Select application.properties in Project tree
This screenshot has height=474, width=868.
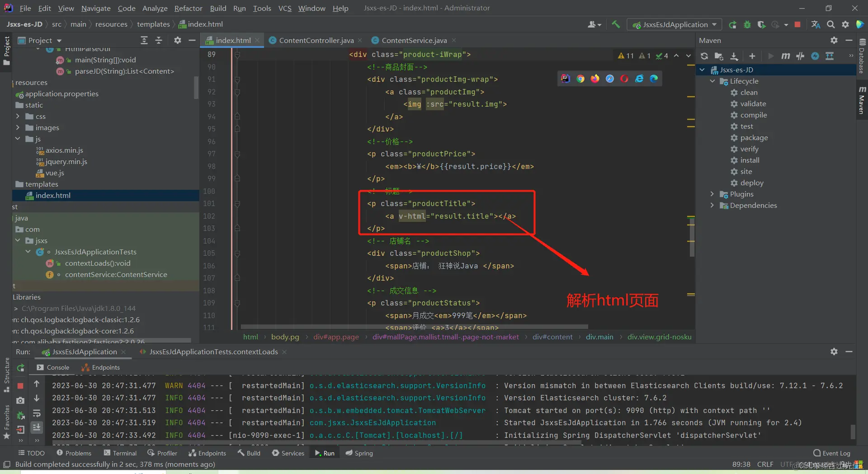pos(61,94)
